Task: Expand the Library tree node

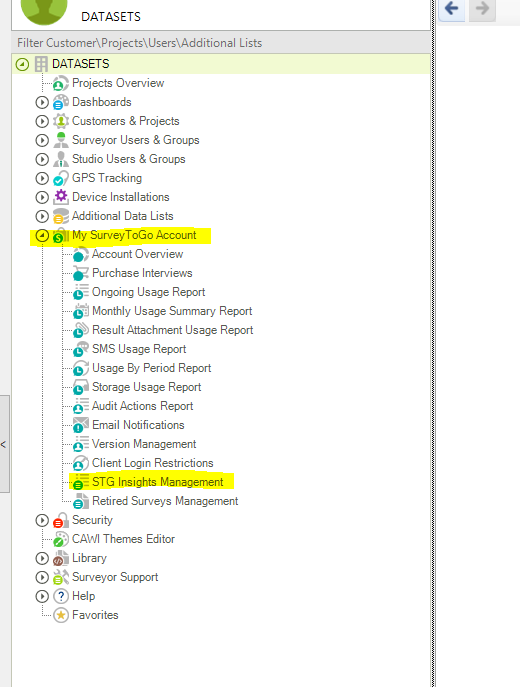Action: [42, 558]
